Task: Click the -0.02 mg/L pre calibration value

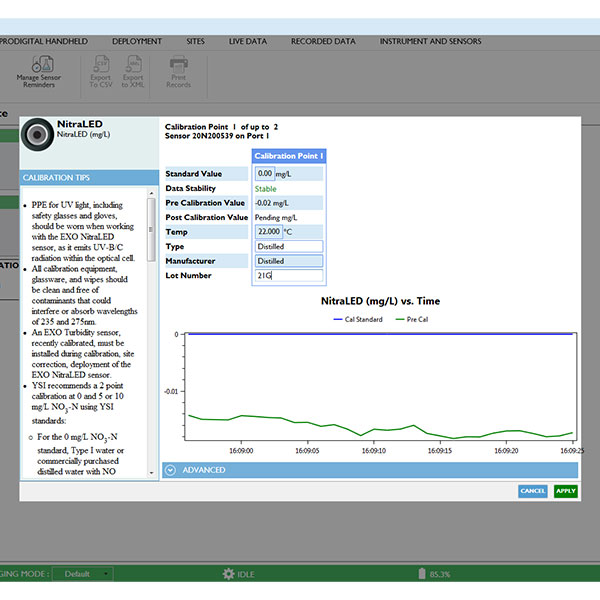Action: pyautogui.click(x=272, y=203)
